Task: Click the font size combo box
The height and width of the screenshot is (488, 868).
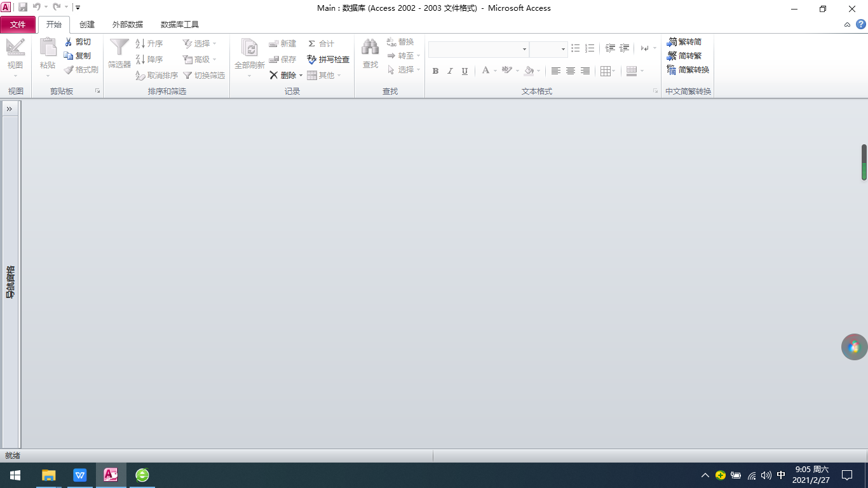Action: coord(548,49)
